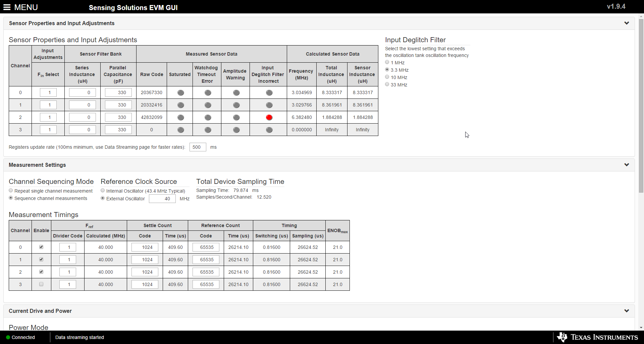Viewport: 644px width, 344px height.
Task: Select the 3.3 MHz deglitch filter
Action: (387, 70)
